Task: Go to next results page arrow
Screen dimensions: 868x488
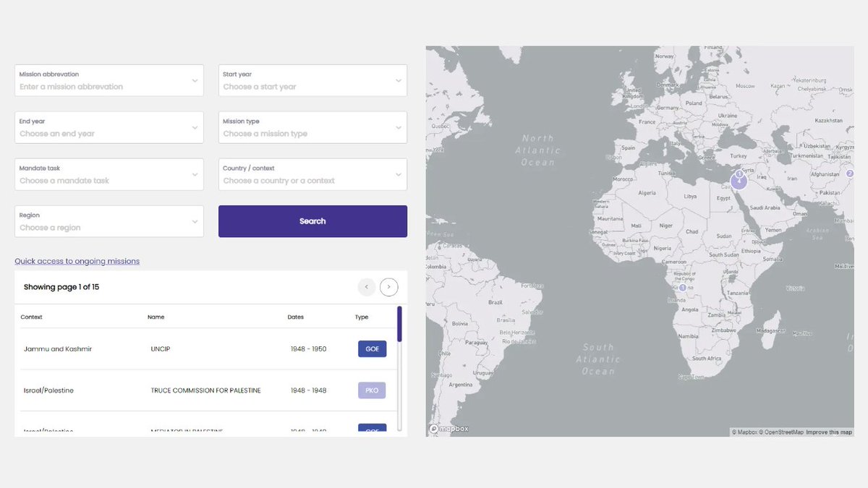Action: tap(389, 287)
